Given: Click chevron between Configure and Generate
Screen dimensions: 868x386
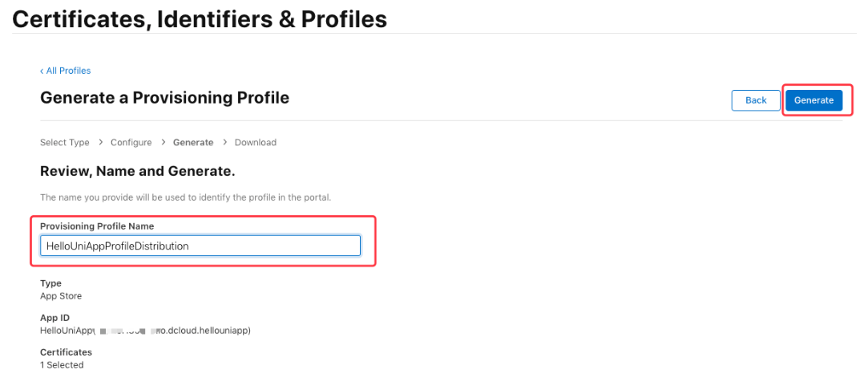Looking at the screenshot, I should click(163, 142).
